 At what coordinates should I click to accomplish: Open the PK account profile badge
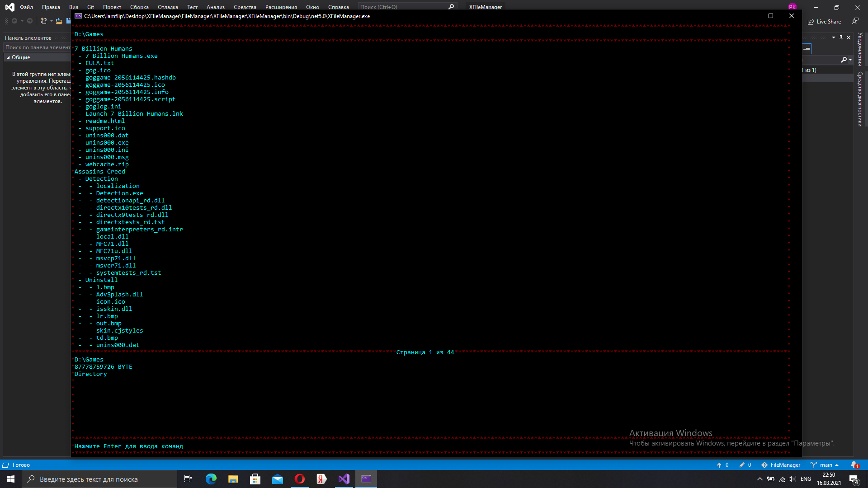[792, 7]
